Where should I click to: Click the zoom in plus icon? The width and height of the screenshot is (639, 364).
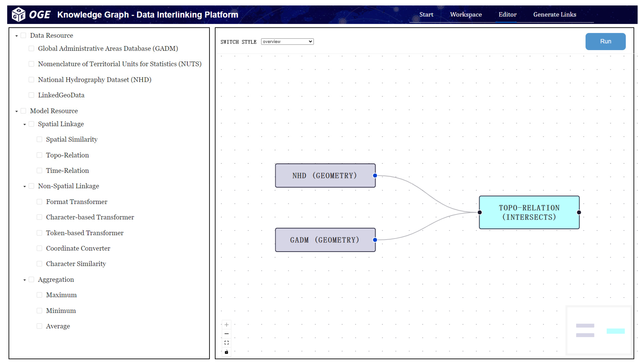[226, 325]
